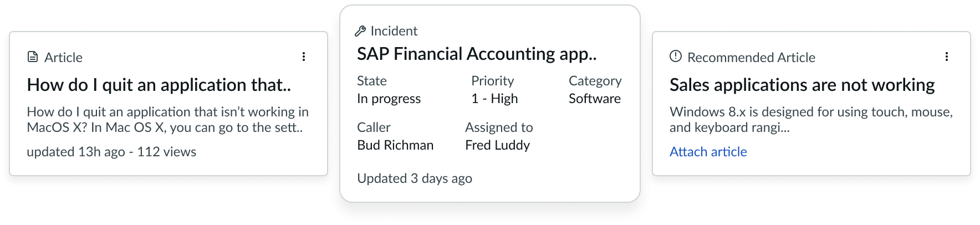Click the document icon beside Article label
This screenshot has height=225, width=980.
[33, 57]
